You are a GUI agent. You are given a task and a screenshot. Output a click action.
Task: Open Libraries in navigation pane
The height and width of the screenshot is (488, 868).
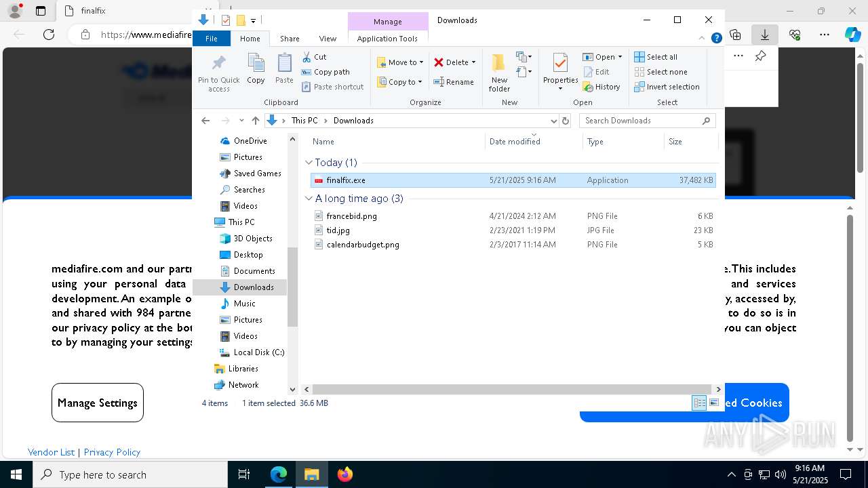(x=236, y=369)
